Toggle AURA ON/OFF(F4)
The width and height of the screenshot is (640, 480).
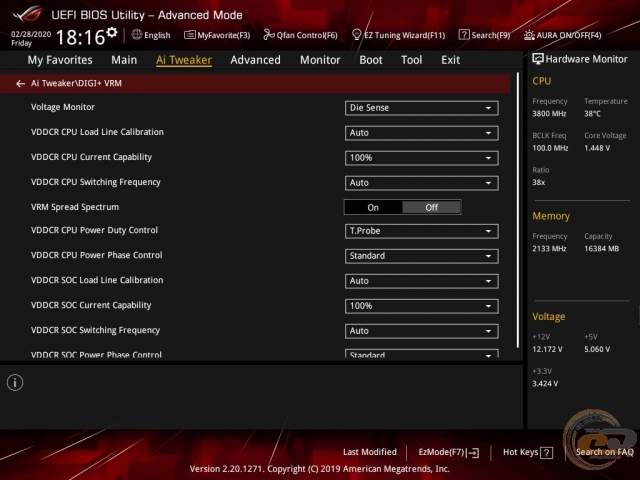tap(562, 35)
